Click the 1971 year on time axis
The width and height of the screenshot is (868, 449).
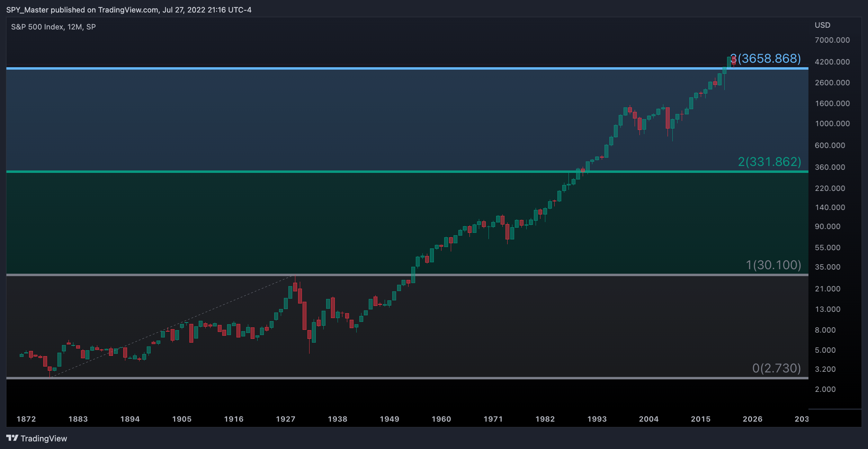(493, 419)
